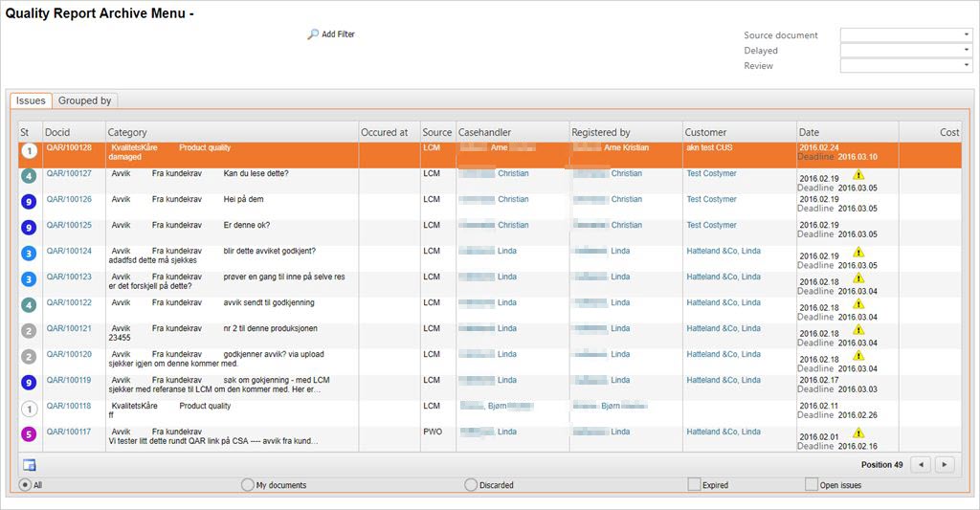Screen dimensions: 980x510
Task: Click the grid layout icon below the table
Action: (x=30, y=465)
